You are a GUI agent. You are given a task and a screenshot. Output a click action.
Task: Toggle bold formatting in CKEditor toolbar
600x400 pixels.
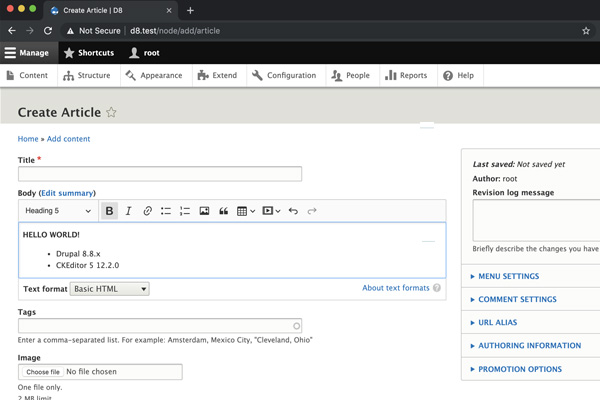click(x=109, y=211)
